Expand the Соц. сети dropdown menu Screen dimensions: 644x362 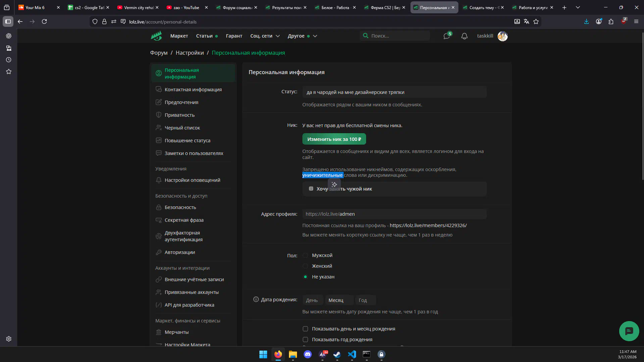pos(265,36)
